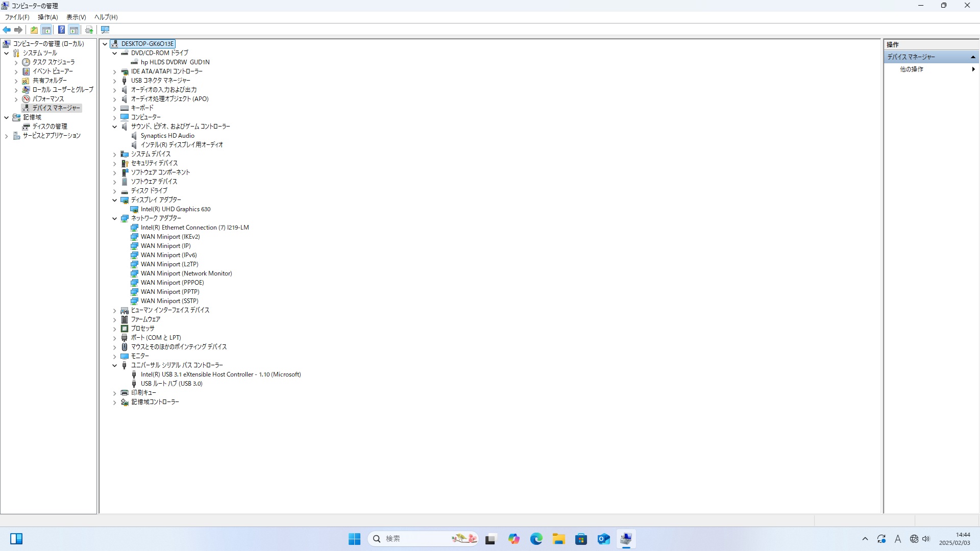Click the taskbar search box
Screen dimensions: 980x551
(423, 539)
